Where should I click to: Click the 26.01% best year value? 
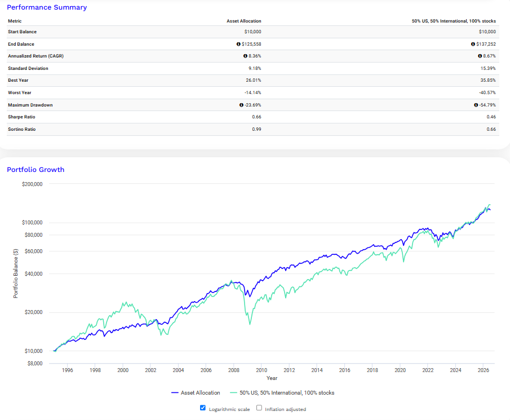tap(254, 81)
